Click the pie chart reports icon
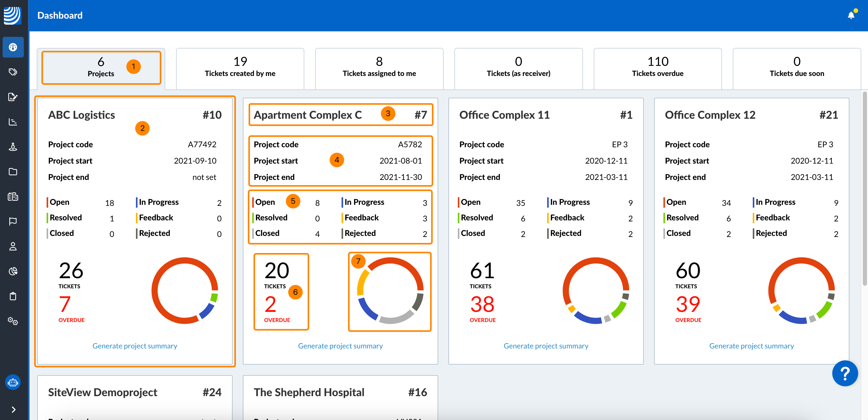This screenshot has height=420, width=868. [13, 271]
